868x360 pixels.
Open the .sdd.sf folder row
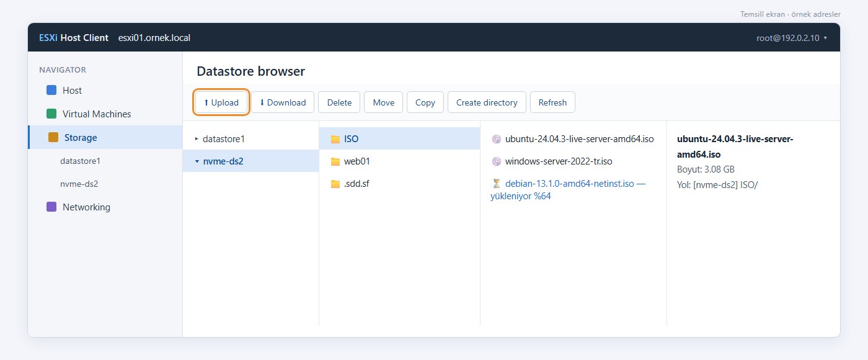pos(400,184)
